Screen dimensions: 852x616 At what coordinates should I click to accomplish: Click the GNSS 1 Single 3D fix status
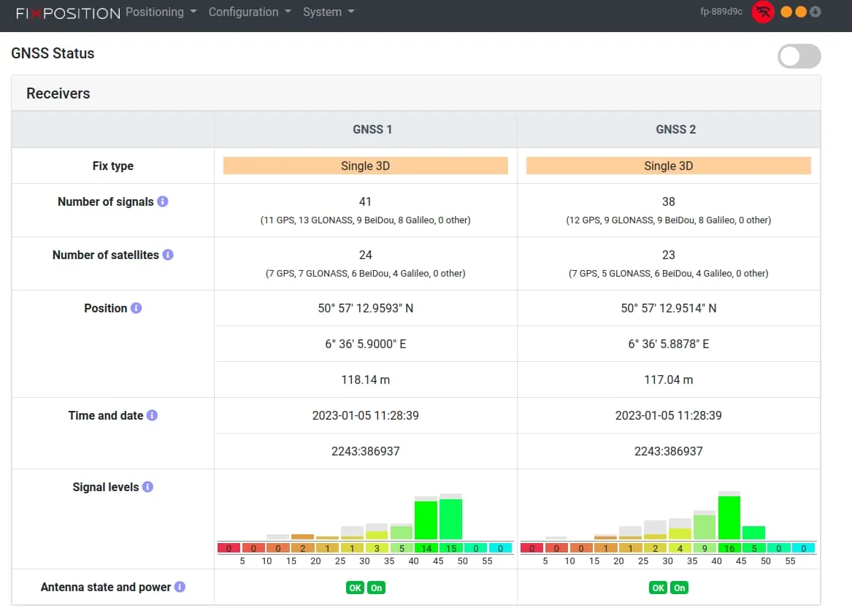pos(365,166)
